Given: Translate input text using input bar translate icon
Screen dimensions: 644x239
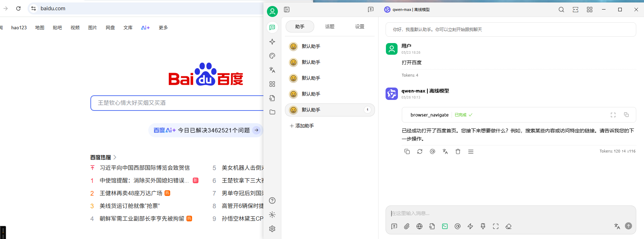Looking at the screenshot, I should click(x=617, y=226).
